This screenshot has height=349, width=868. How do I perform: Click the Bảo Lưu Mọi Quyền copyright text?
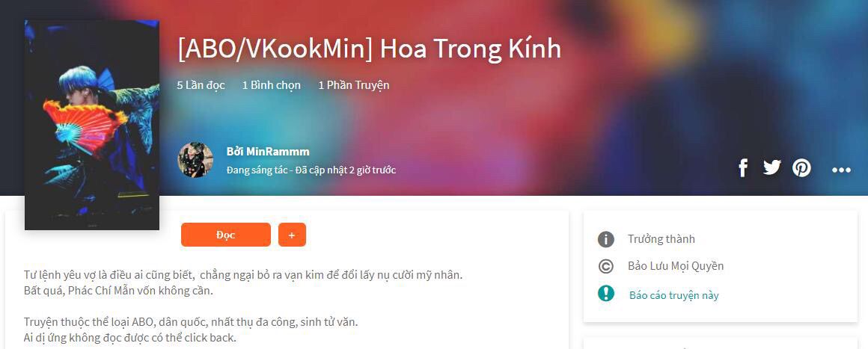click(676, 266)
